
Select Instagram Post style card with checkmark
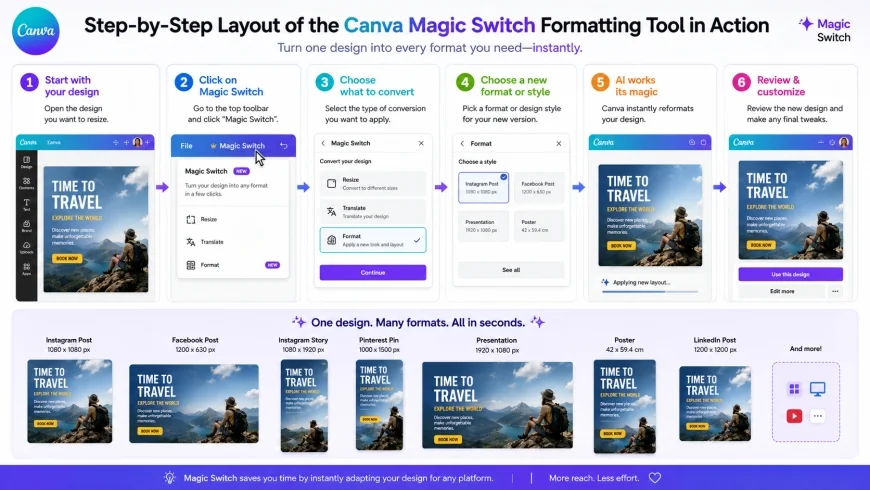pos(483,187)
